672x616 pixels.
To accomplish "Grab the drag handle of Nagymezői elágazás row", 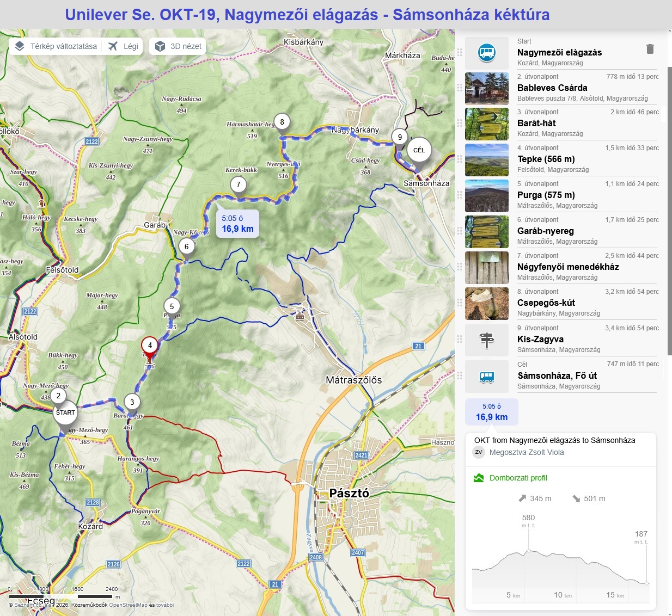I will (x=460, y=52).
